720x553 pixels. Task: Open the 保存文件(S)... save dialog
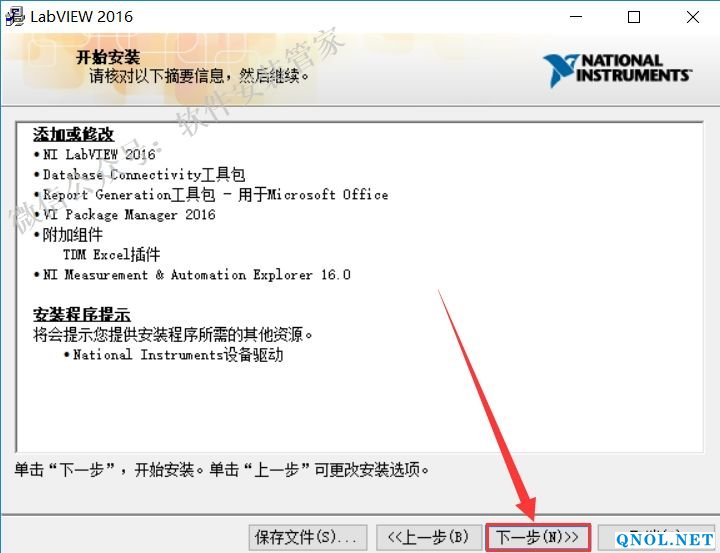[305, 537]
